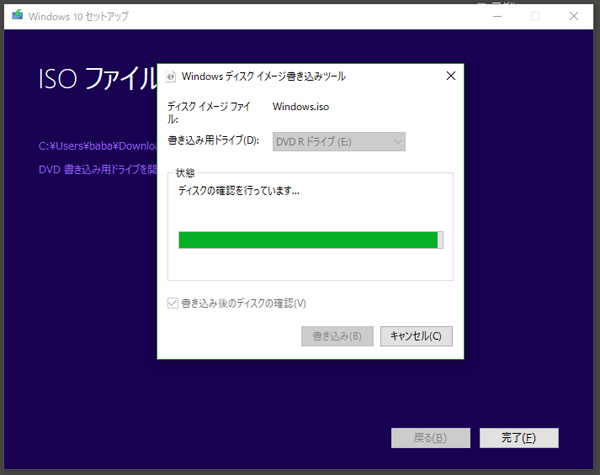Click the キャンセル(C) button
Image resolution: width=600 pixels, height=475 pixels.
416,336
